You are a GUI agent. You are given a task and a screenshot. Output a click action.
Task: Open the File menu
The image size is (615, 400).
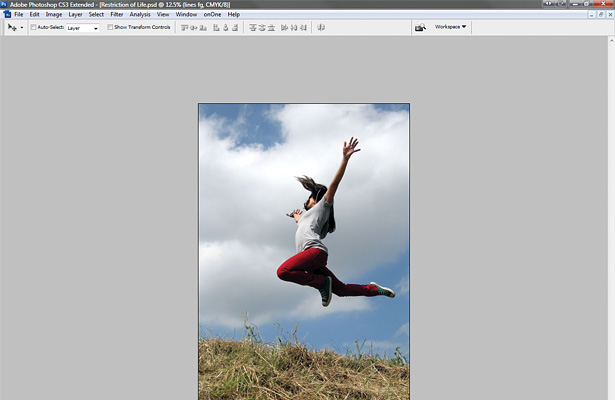tap(18, 15)
